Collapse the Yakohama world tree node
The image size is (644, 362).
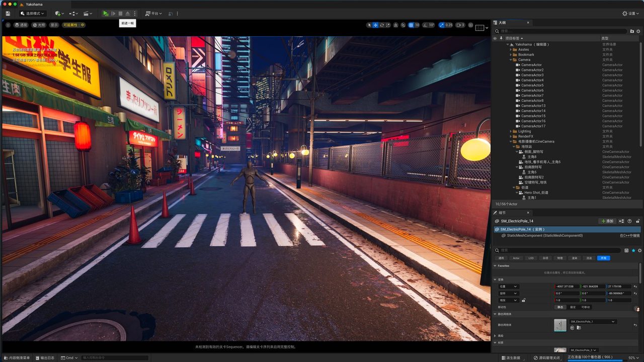coord(508,44)
